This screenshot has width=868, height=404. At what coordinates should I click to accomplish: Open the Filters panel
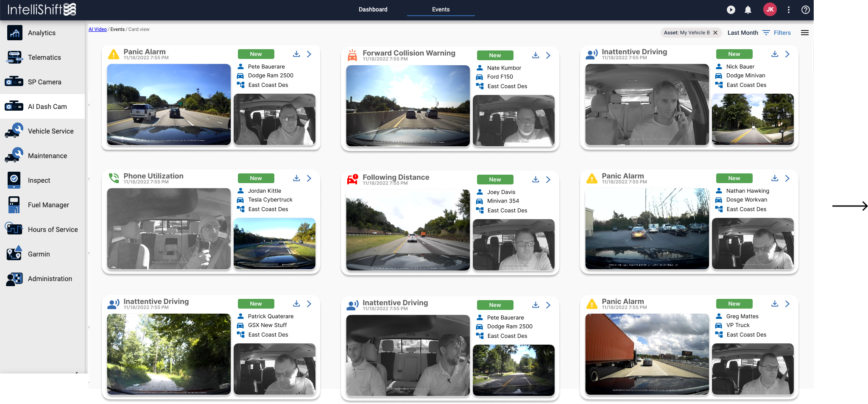(777, 33)
